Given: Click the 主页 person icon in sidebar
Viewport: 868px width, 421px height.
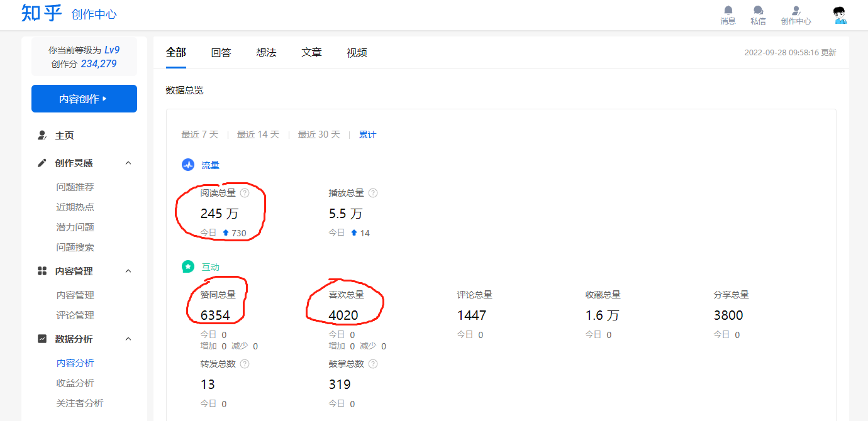Looking at the screenshot, I should click(42, 135).
